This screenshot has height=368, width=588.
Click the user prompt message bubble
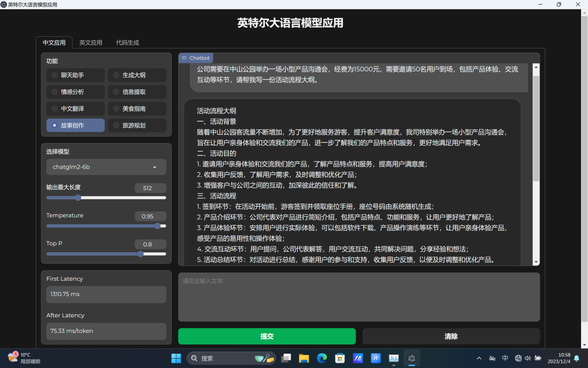coord(359,77)
